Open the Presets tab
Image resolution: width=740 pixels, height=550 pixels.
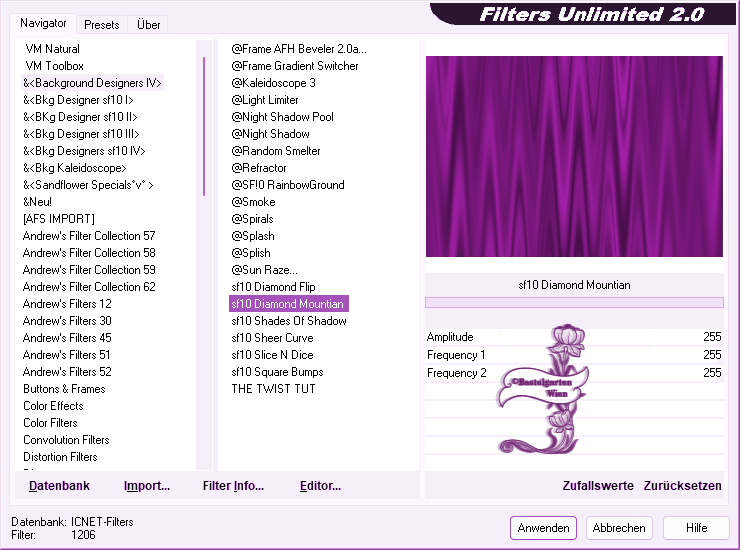point(101,25)
